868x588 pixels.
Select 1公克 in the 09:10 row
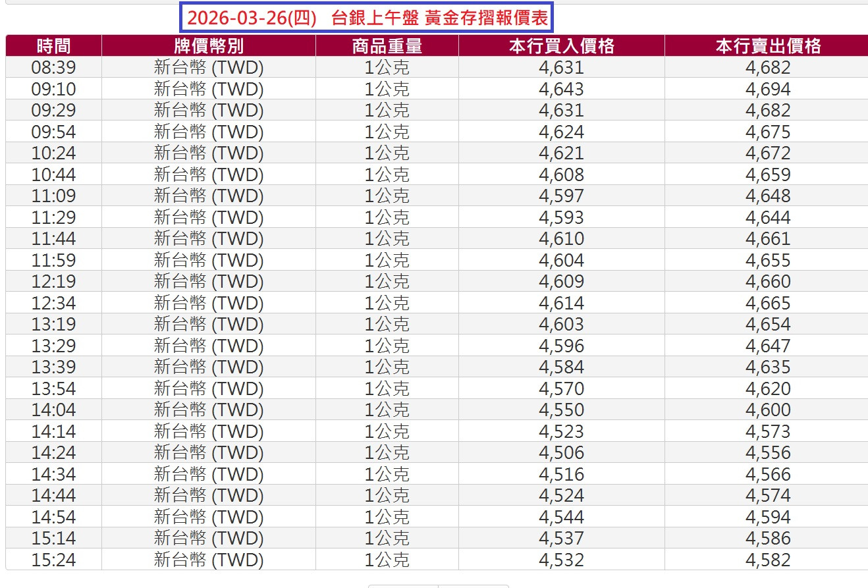387,89
